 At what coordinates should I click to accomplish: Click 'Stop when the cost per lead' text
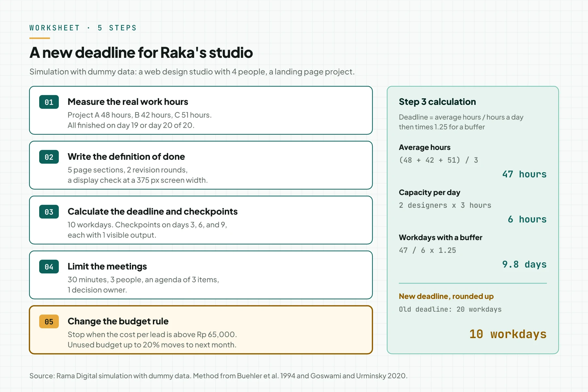point(152,335)
